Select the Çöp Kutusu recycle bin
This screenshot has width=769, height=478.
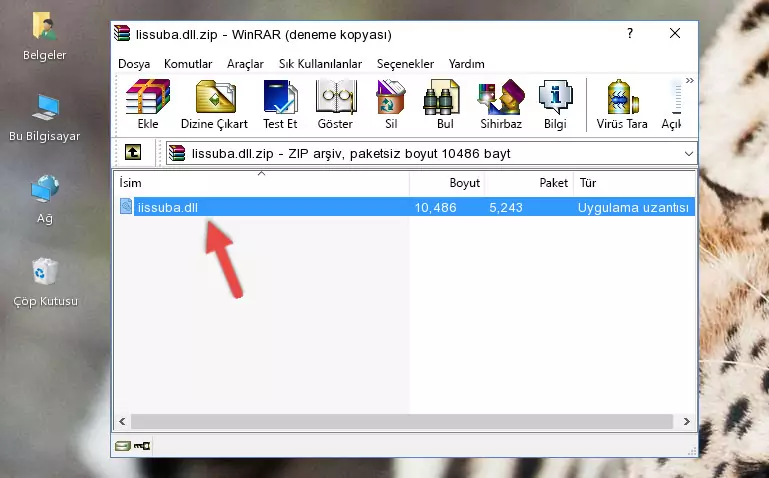tap(45, 282)
